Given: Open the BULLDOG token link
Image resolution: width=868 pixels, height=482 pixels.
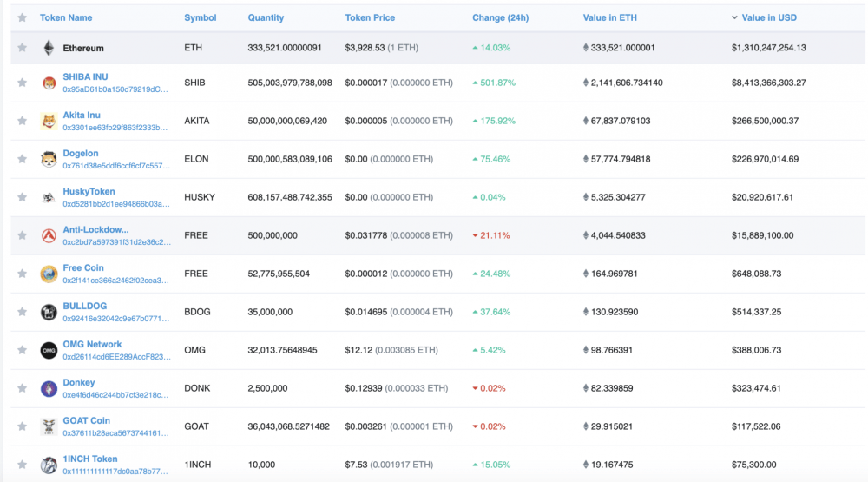Looking at the screenshot, I should tap(85, 307).
